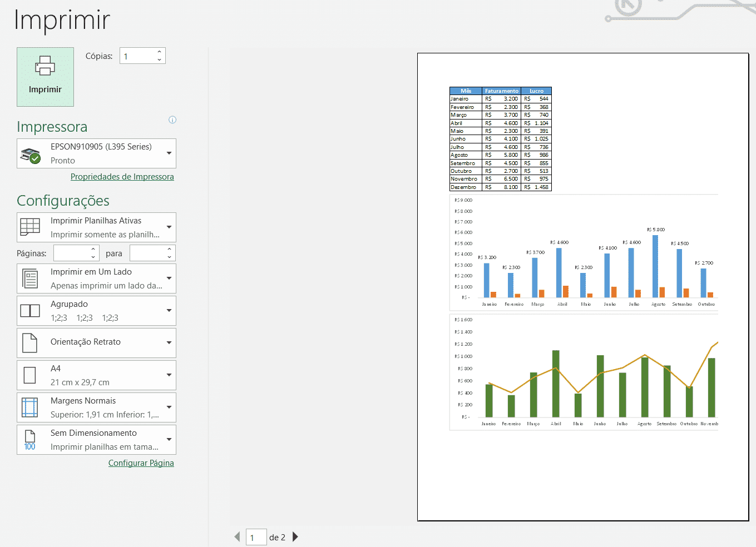756x547 pixels.
Task: Click the large Imprimir print button
Action: pyautogui.click(x=45, y=77)
